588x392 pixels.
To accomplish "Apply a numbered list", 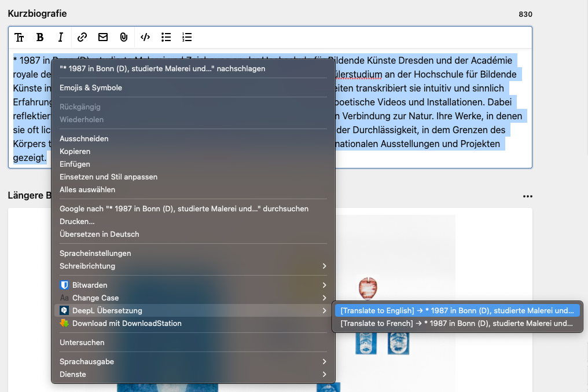I will tap(186, 37).
